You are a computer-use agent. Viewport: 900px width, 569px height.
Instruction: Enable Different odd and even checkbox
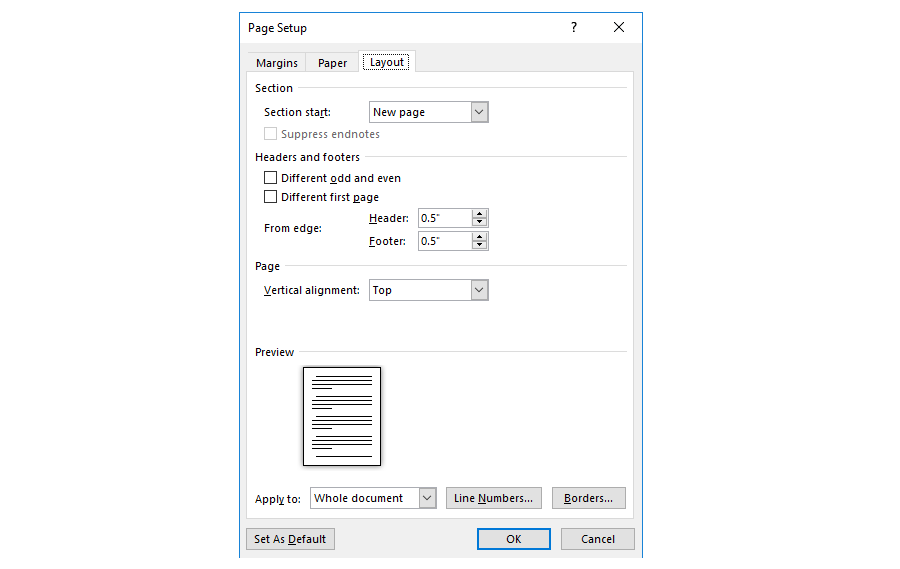pos(270,178)
